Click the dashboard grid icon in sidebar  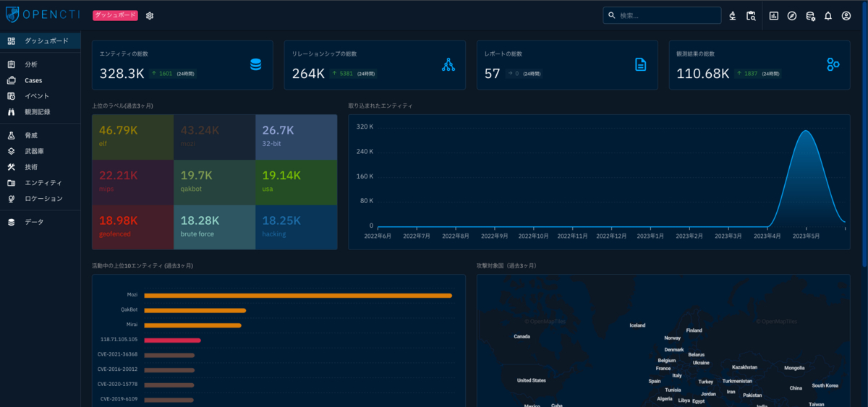(x=11, y=41)
